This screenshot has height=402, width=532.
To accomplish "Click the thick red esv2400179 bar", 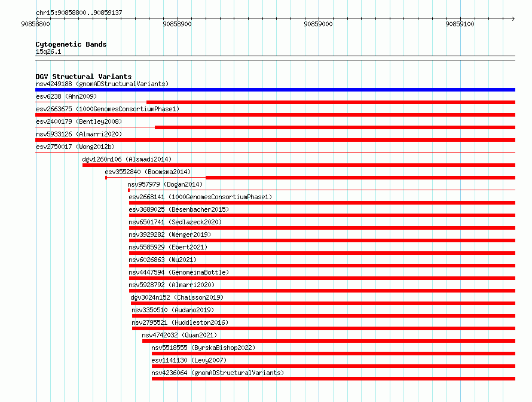I will tap(335, 127).
